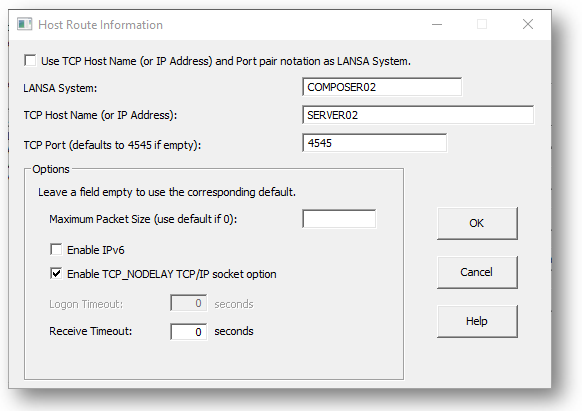Toggle the Enable IPv6 checkbox
Image resolution: width=582 pixels, height=411 pixels.
(x=56, y=249)
